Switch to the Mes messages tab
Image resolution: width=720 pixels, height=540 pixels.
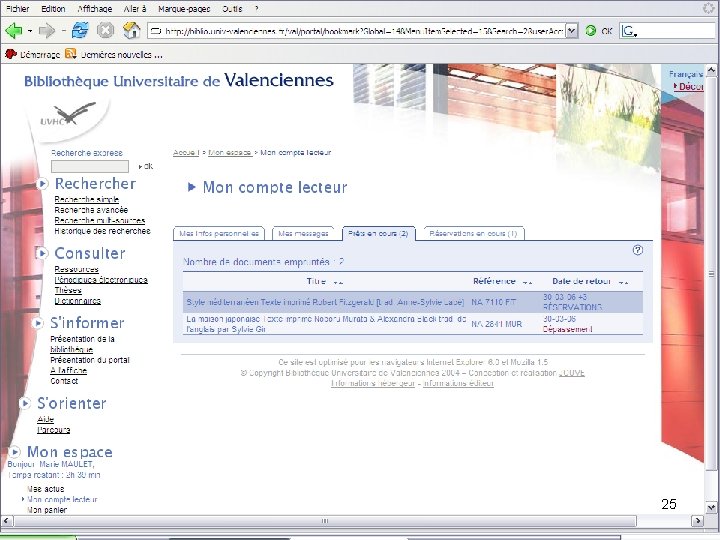pyautogui.click(x=303, y=233)
